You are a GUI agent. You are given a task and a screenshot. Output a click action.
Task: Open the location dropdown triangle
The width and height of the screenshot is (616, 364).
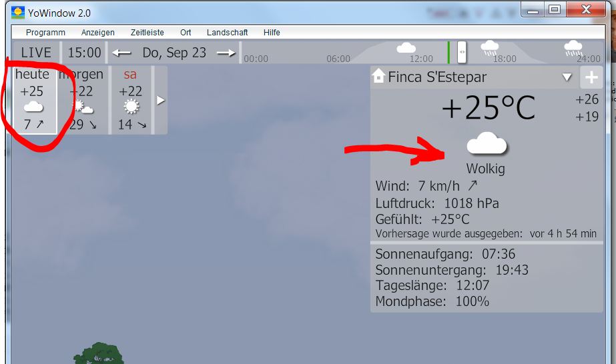pyautogui.click(x=567, y=77)
